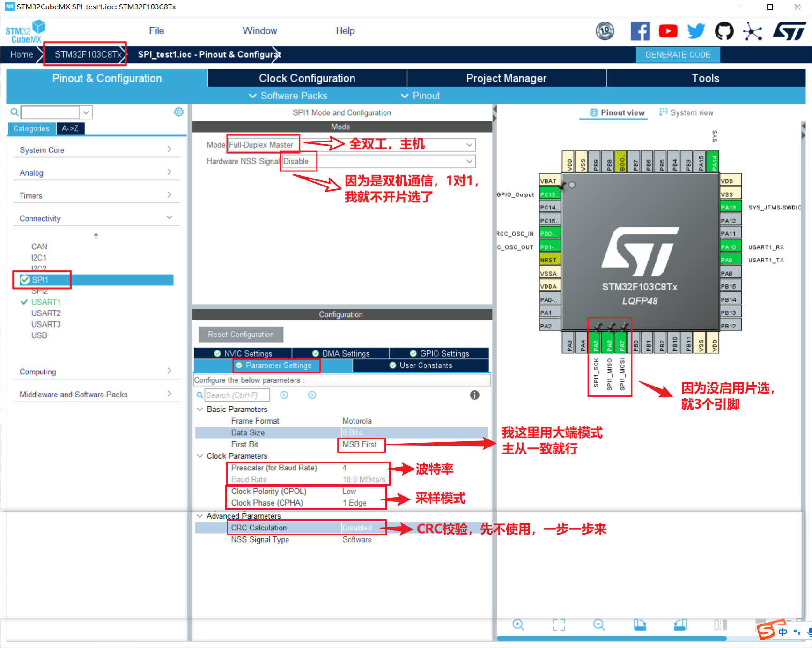This screenshot has height=648, width=812.
Task: Click in the categories search box
Action: click(x=50, y=112)
